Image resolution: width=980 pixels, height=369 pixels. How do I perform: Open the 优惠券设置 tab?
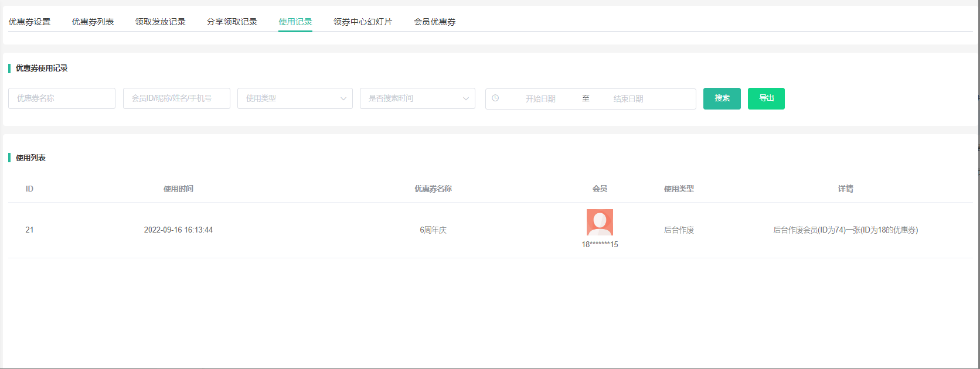29,22
